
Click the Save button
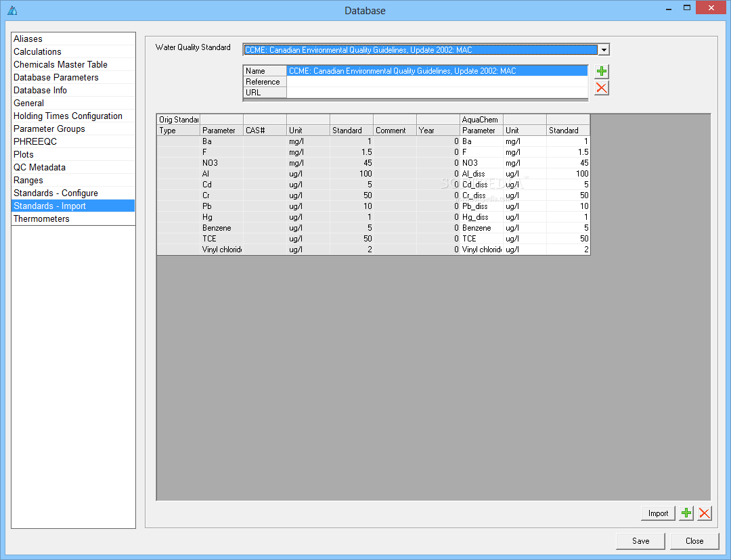pos(640,541)
